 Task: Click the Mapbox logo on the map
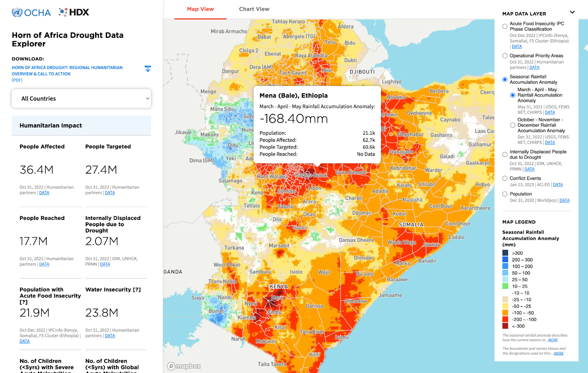(x=183, y=366)
